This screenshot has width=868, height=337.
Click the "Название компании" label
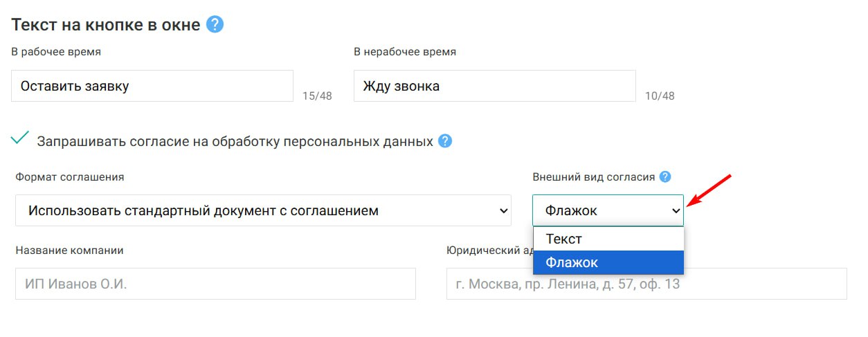pos(69,250)
